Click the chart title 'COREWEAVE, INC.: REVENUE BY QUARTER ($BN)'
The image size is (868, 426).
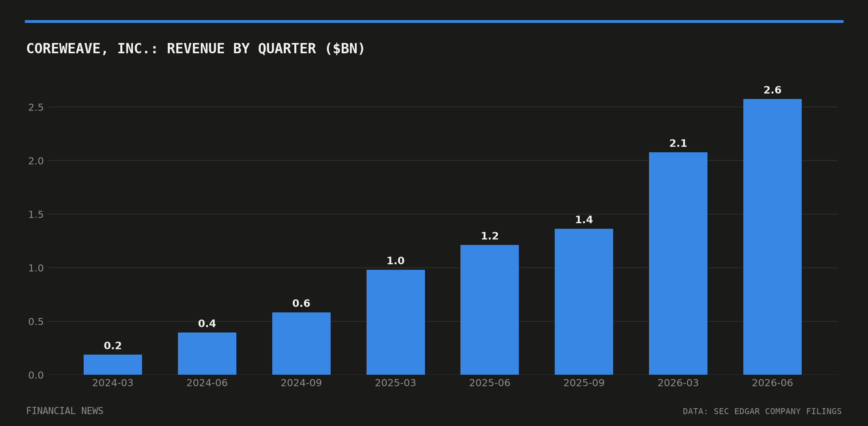(x=196, y=49)
